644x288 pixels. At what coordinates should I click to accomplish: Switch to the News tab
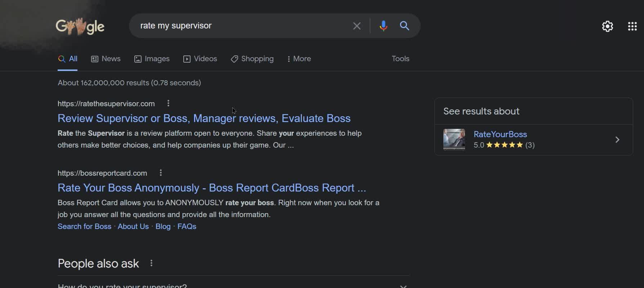click(x=106, y=59)
